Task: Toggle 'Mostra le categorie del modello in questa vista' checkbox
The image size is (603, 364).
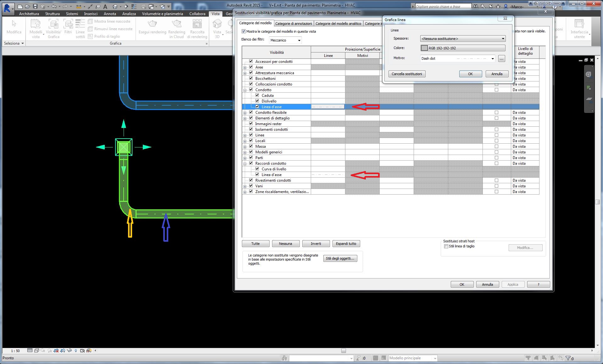Action: tap(243, 31)
